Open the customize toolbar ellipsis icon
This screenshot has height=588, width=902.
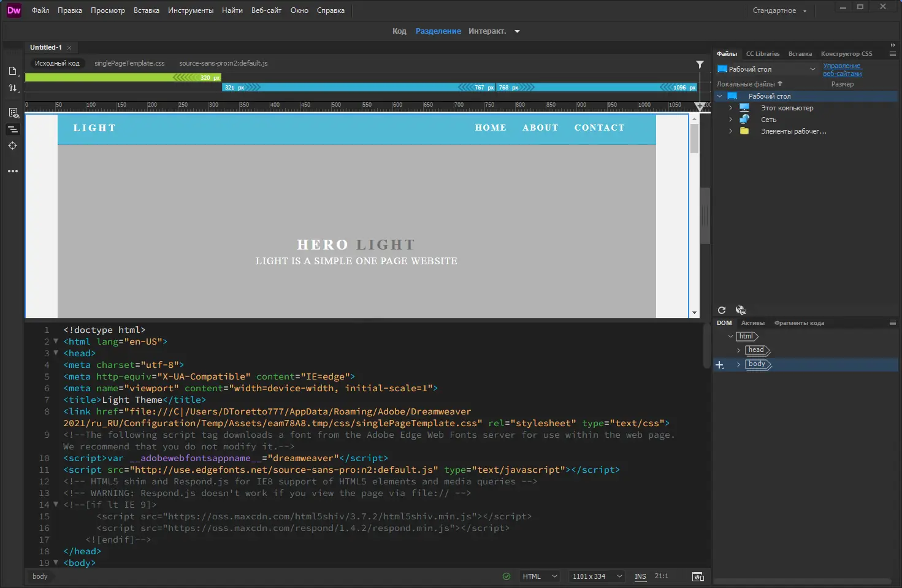coord(13,171)
